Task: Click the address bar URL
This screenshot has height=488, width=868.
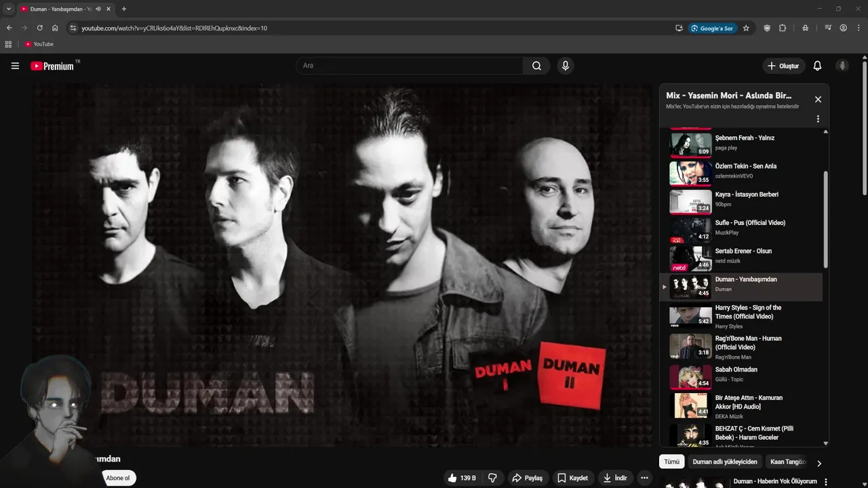Action: click(x=174, y=28)
